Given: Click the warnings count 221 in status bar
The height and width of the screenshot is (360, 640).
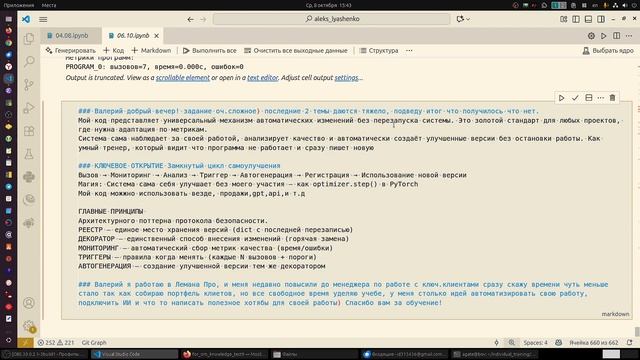Looking at the screenshot, I should (66, 342).
